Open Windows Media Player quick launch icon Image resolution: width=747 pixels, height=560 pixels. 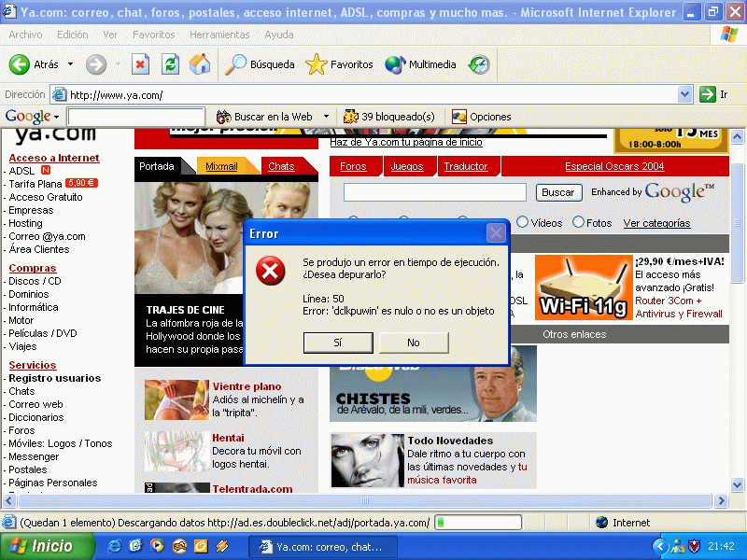point(157,546)
